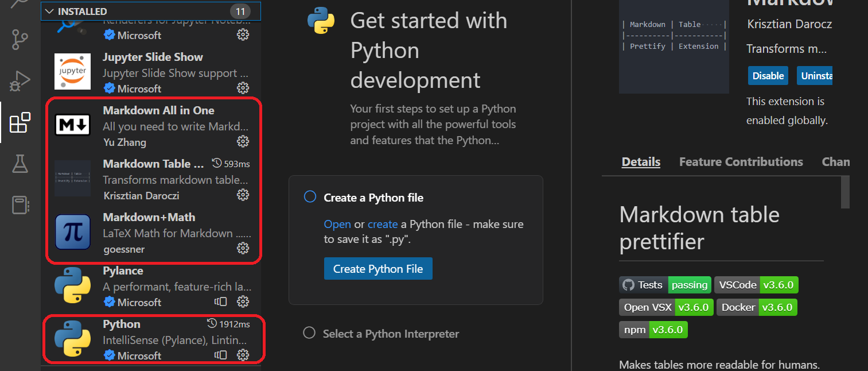Click the VSCode v3.6.0 badge
Screen dimensions: 868x371
757,285
